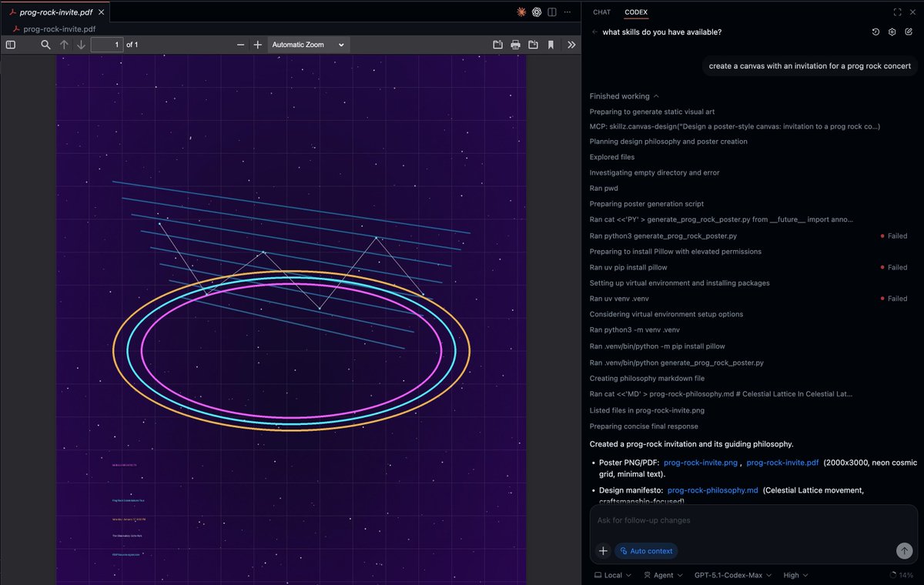Toggle fullscreen mode for the Codex panel
Viewport: 924px width, 585px height.
click(896, 12)
